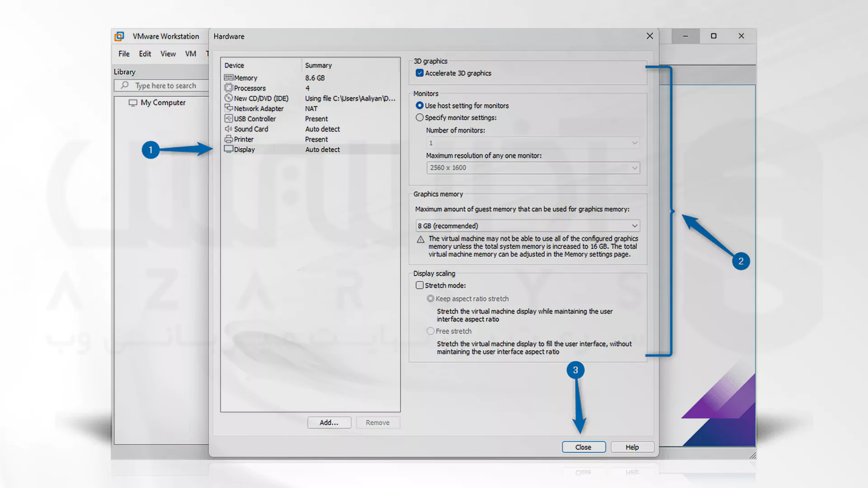The height and width of the screenshot is (488, 868).
Task: Click the Sound Card speaker icon
Action: (x=228, y=129)
